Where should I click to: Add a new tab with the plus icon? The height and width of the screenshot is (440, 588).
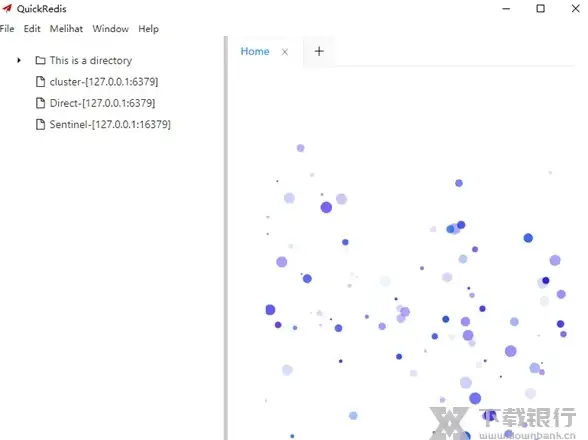pyautogui.click(x=319, y=51)
